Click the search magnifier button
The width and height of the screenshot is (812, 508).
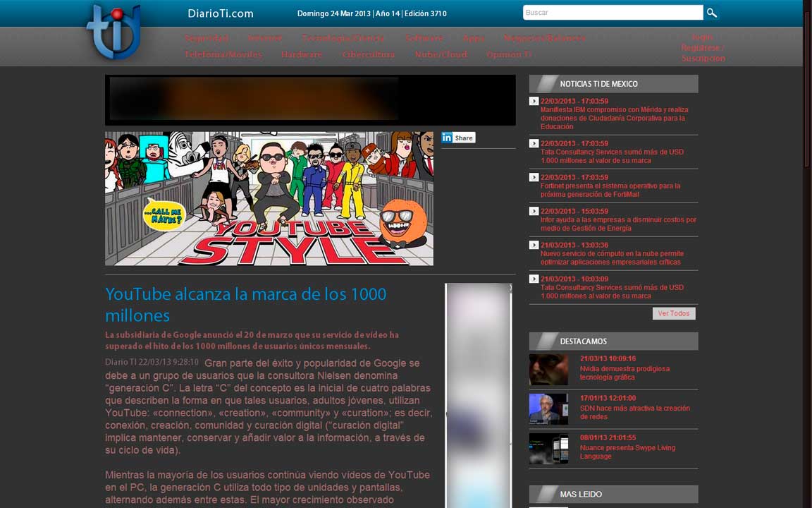point(711,13)
